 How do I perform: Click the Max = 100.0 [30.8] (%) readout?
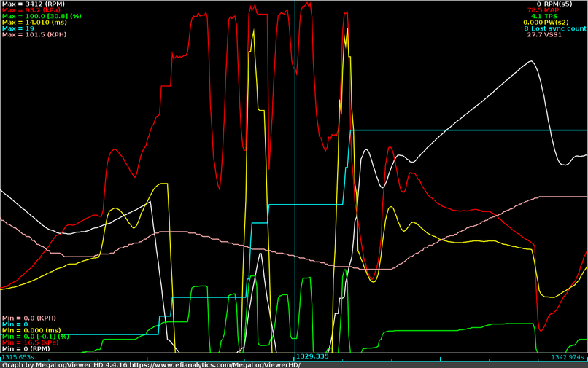(41, 16)
